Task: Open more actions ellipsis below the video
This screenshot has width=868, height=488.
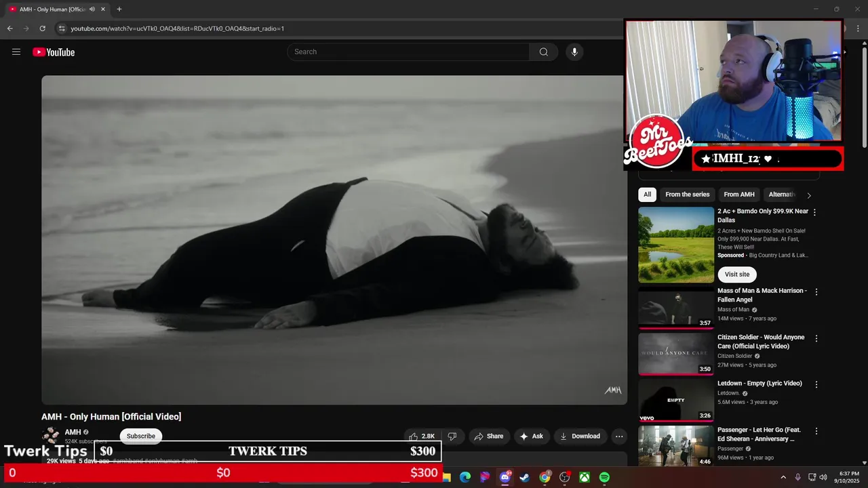Action: [618, 436]
